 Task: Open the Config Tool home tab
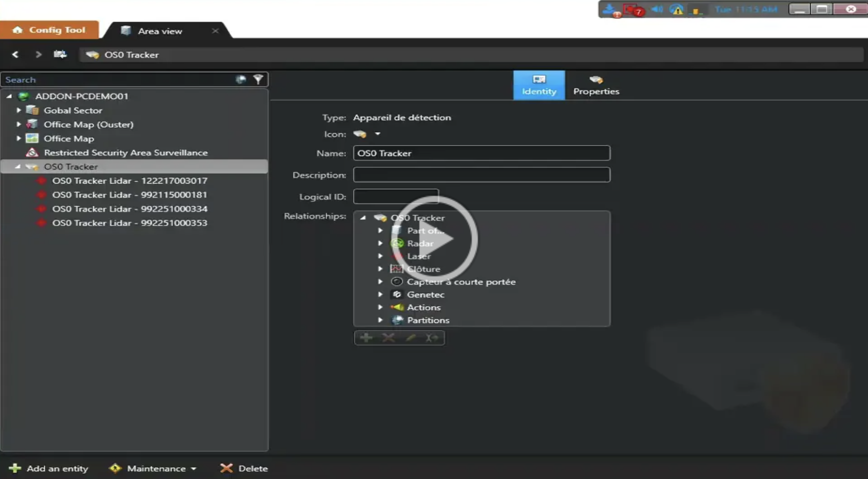click(x=49, y=30)
